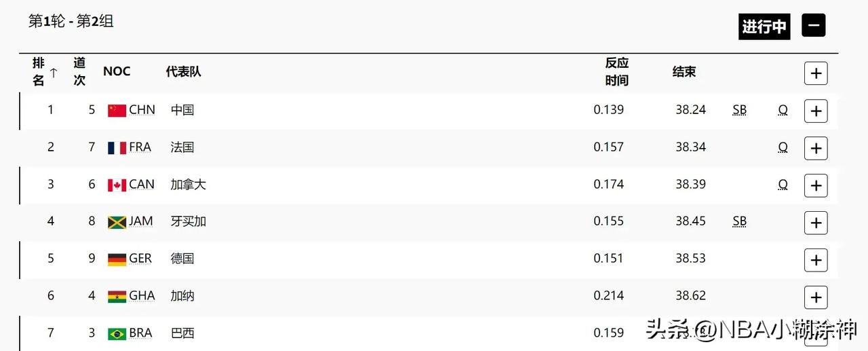The image size is (868, 351).
Task: Expand China team row details
Action: 816,111
